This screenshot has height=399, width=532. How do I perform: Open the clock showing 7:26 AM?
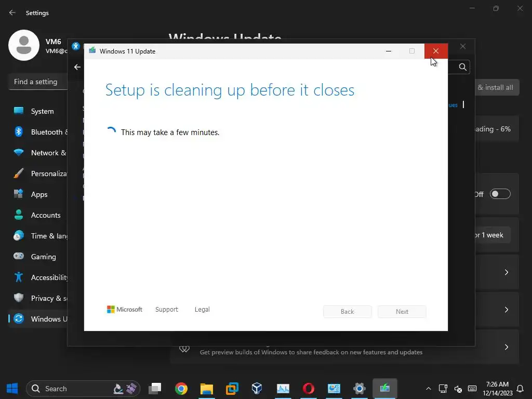497,389
